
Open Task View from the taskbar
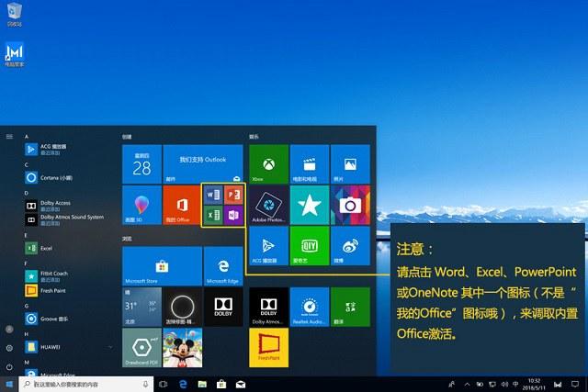164,384
